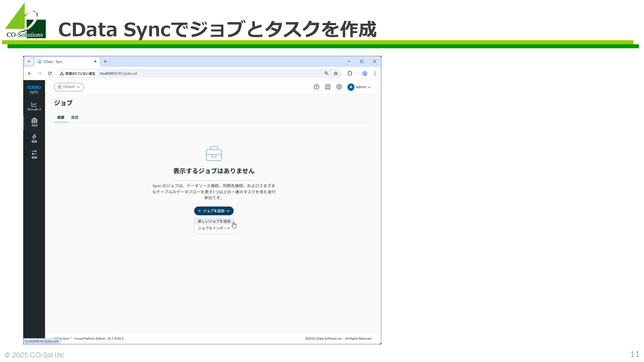Click the ジョブ page heading

click(x=63, y=103)
